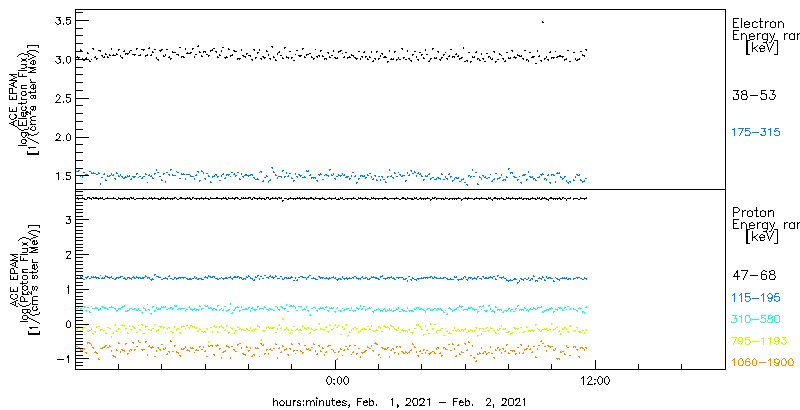This screenshot has height=410, width=800.
Task: Click the Electron Energy range legend heading
Action: (765, 36)
